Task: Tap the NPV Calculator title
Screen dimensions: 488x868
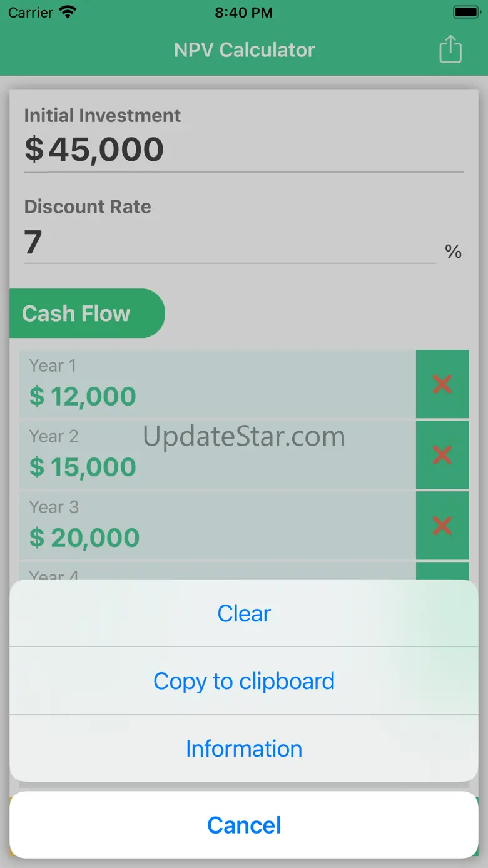Action: tap(244, 50)
